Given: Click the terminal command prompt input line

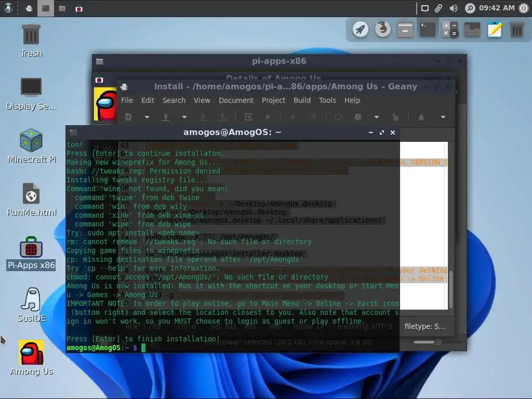Looking at the screenshot, I should pyautogui.click(x=232, y=348).
